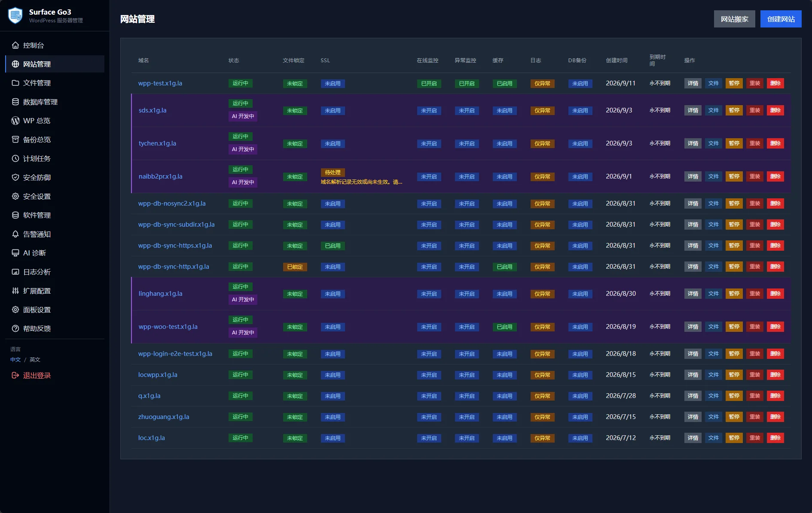Viewport: 812px width, 513px height.
Task: Click the 未锁定 badge for the q.x1g.la row
Action: pyautogui.click(x=295, y=396)
